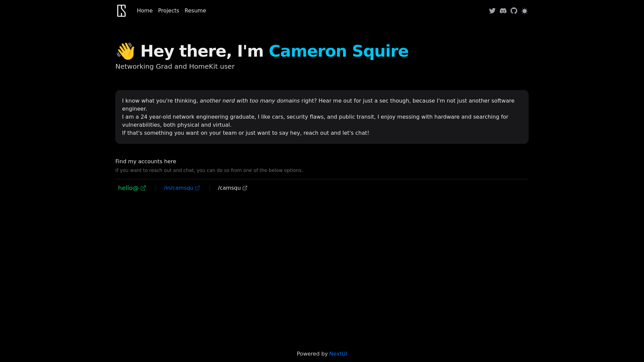This screenshot has height=362, width=644.
Task: Click the site logo in the navbar
Action: 121,11
